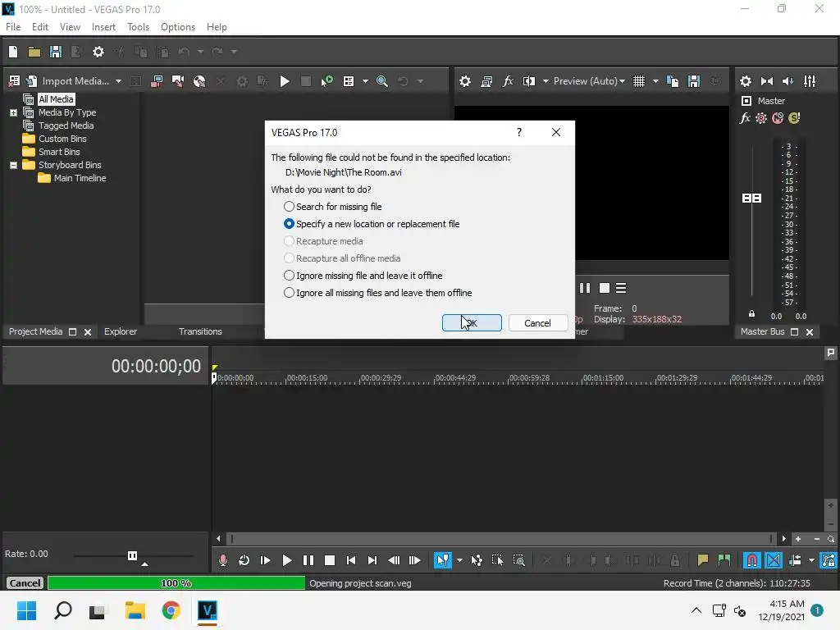
Task: Click the media search magnifier icon
Action: [382, 81]
